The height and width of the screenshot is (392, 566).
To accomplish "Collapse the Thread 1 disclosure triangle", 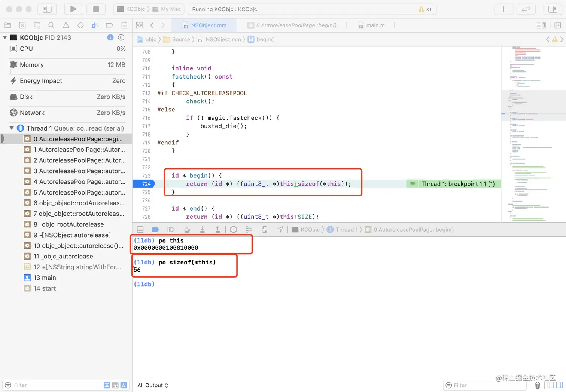I will 12,128.
